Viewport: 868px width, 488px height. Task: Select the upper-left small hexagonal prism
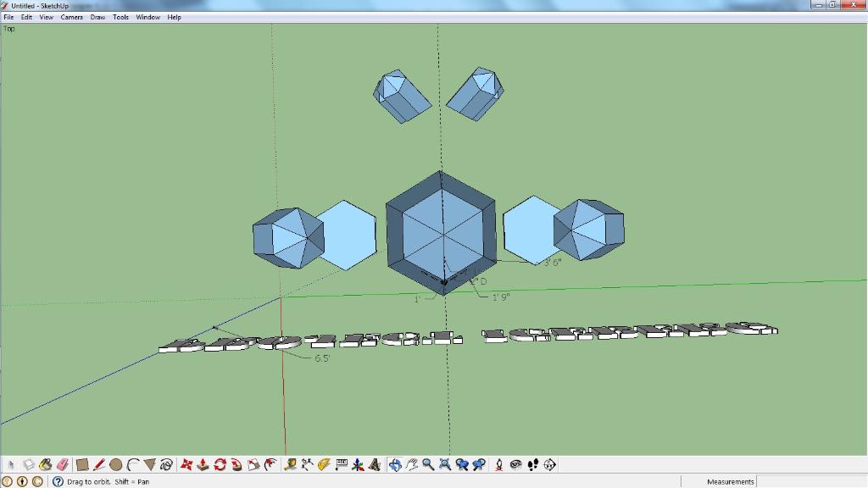402,96
